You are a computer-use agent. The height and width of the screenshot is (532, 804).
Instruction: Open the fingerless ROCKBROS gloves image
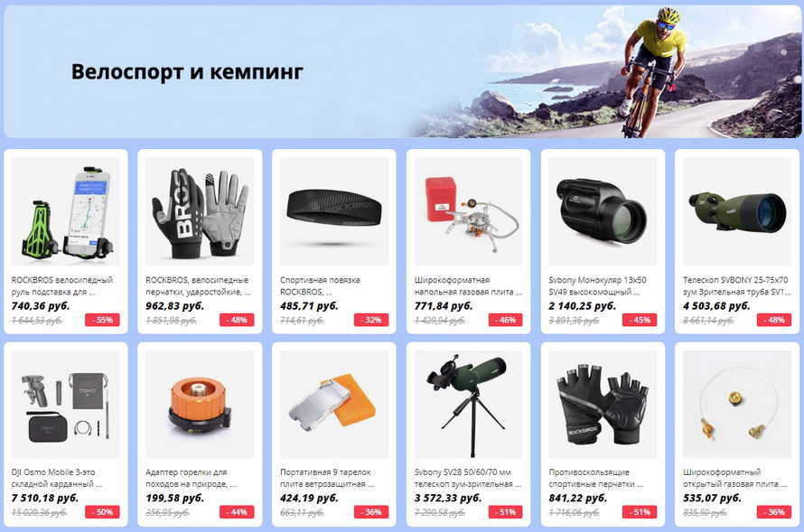pyautogui.click(x=603, y=404)
